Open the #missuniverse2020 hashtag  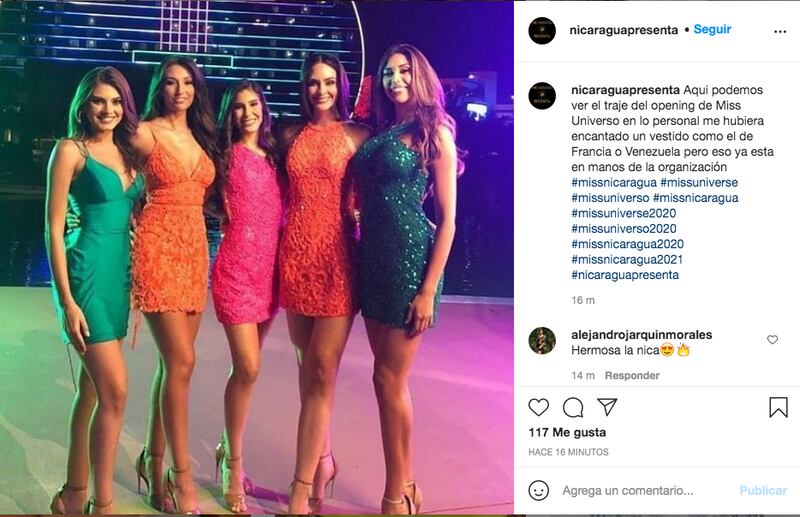click(623, 213)
